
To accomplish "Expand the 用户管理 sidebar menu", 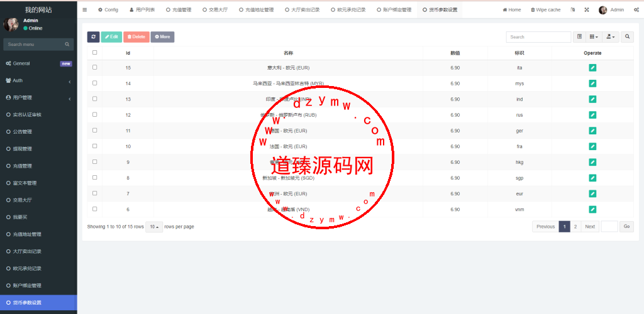I will [x=38, y=98].
